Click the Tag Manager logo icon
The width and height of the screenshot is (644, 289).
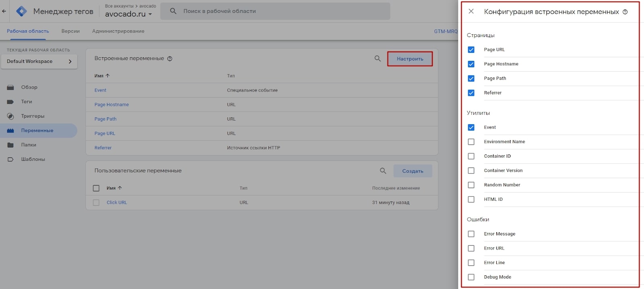(21, 11)
